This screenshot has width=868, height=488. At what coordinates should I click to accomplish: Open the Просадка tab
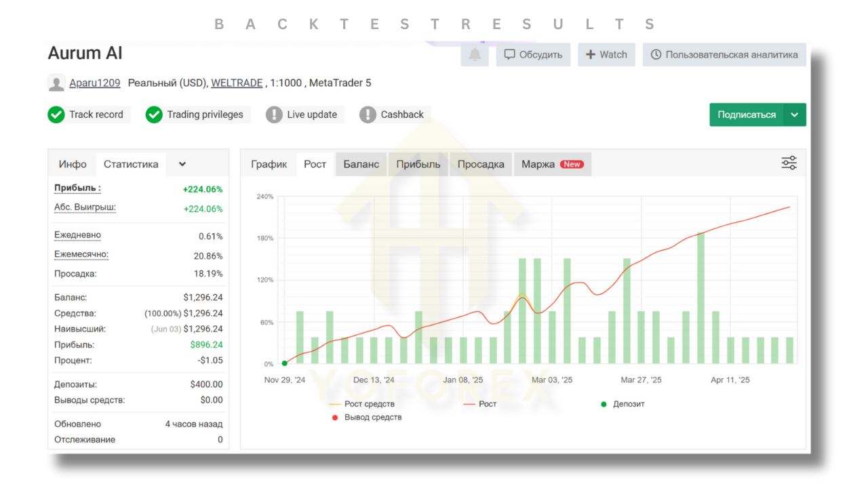[x=481, y=164]
